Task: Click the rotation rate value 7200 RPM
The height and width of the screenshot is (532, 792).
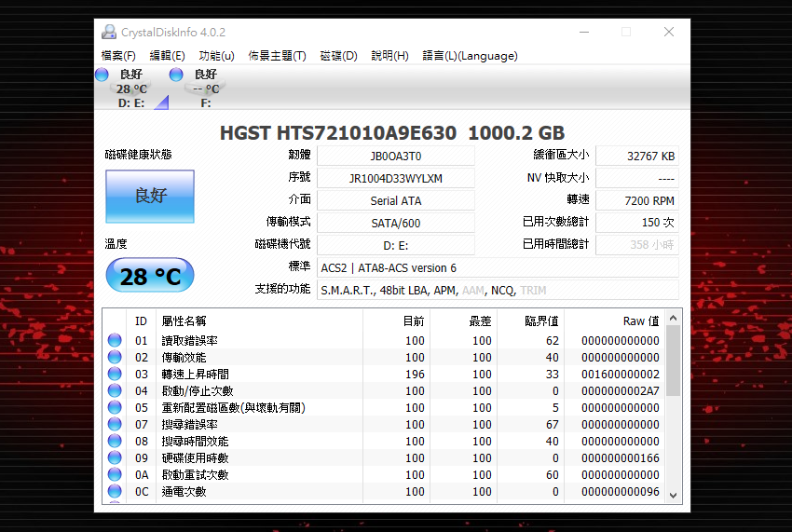Action: click(637, 200)
